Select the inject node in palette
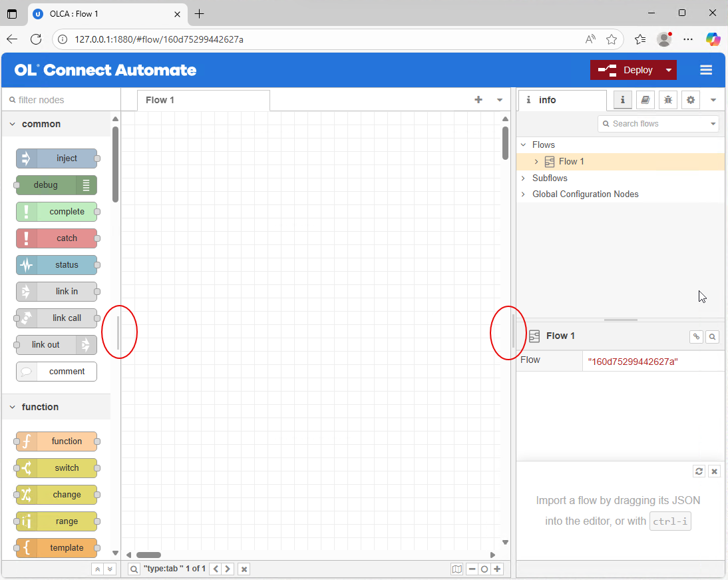The height and width of the screenshot is (580, 728). click(57, 158)
